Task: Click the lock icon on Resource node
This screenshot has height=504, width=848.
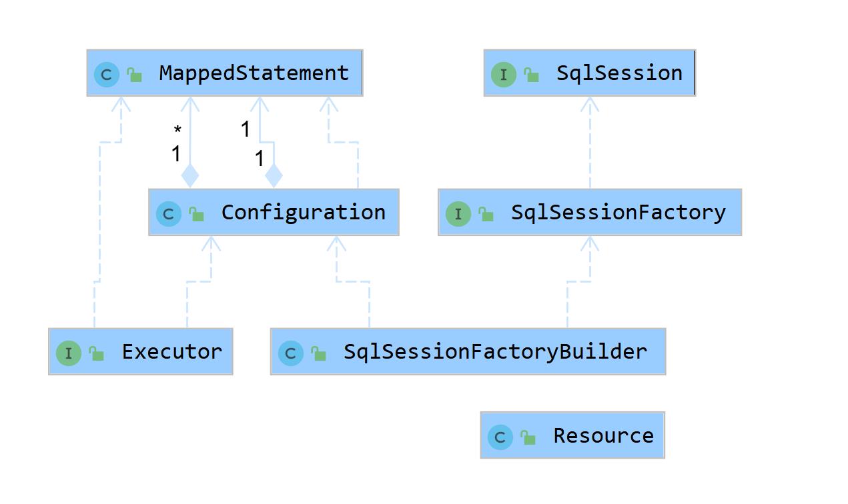Action: pos(528,437)
